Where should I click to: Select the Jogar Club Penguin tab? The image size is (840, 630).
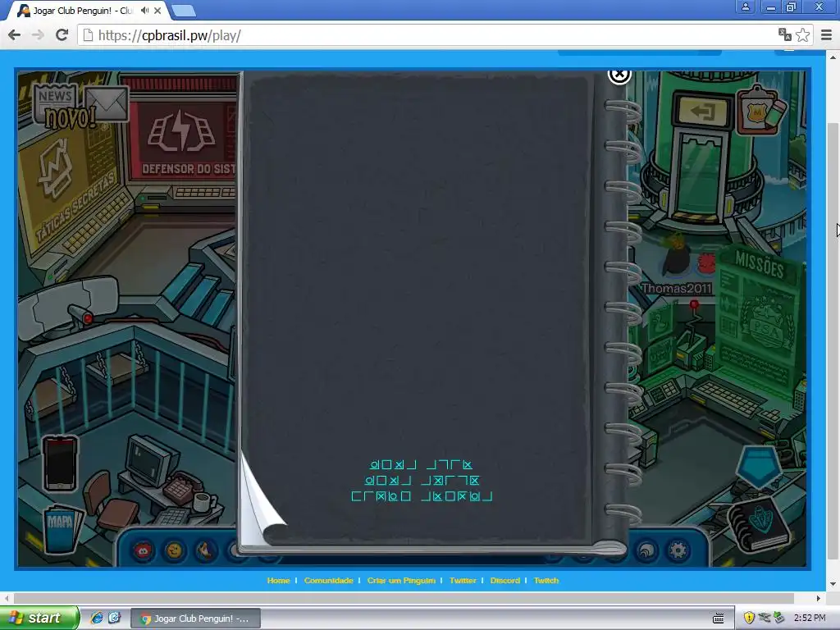pyautogui.click(x=83, y=11)
